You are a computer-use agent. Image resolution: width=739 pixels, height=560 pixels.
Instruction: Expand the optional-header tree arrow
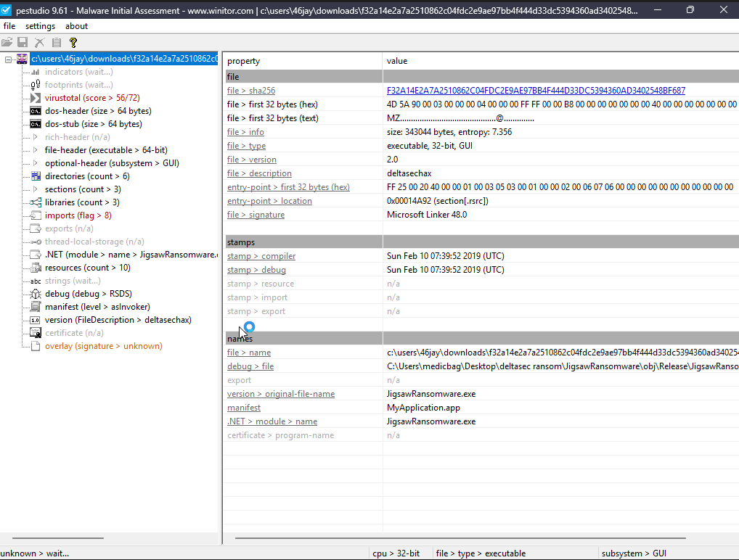[x=36, y=163]
